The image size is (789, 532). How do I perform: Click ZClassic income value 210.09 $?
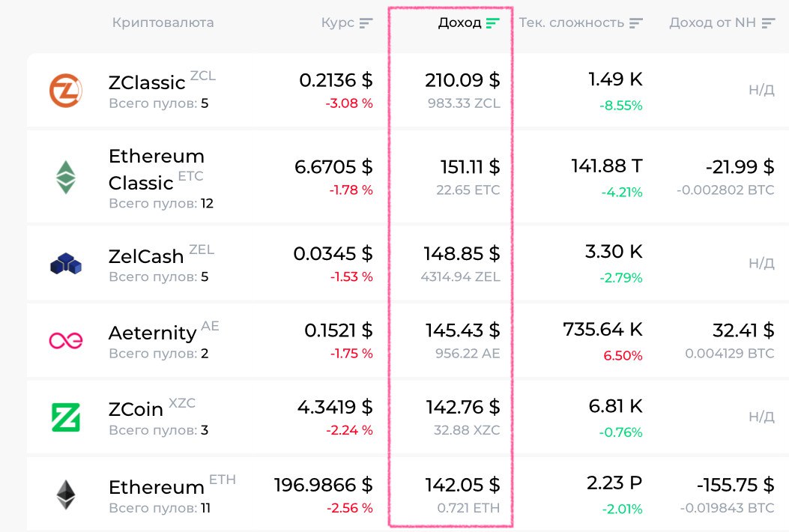[462, 80]
